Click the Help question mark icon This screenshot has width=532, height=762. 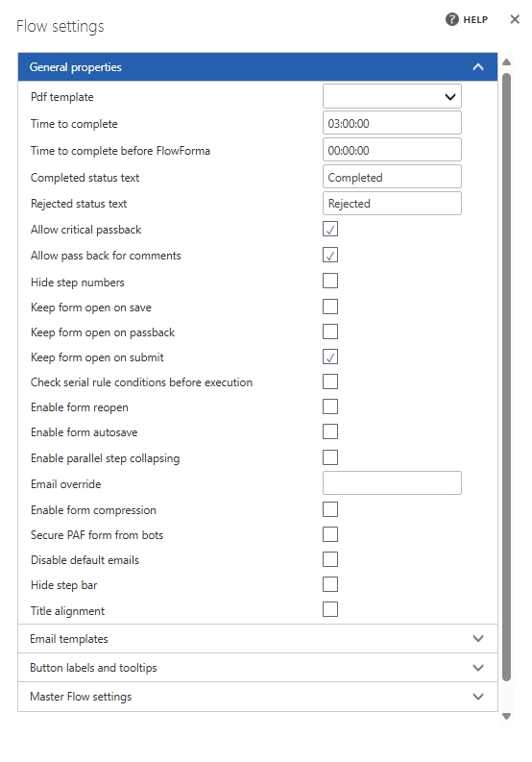coord(452,19)
